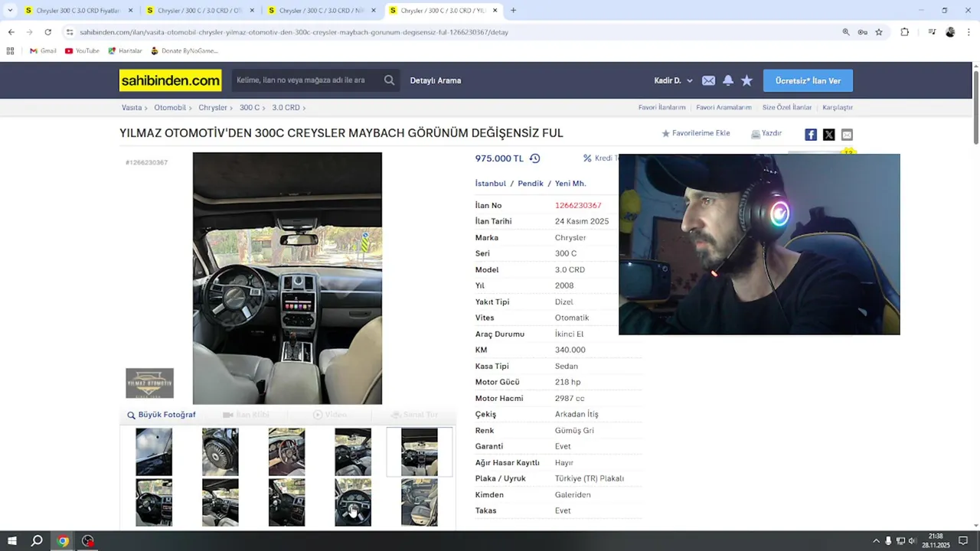Click price history clock icon
Viewport: 980px width, 551px height.
534,158
